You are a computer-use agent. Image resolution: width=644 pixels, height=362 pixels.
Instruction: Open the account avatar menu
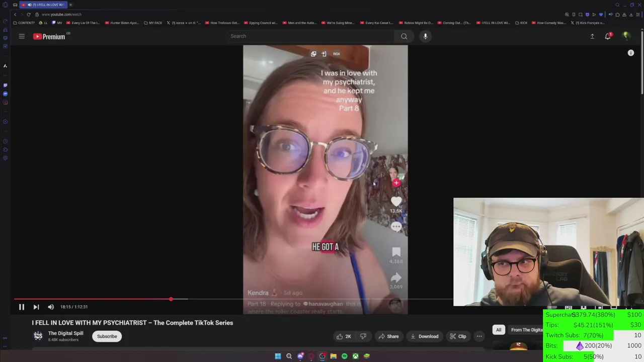[626, 36]
